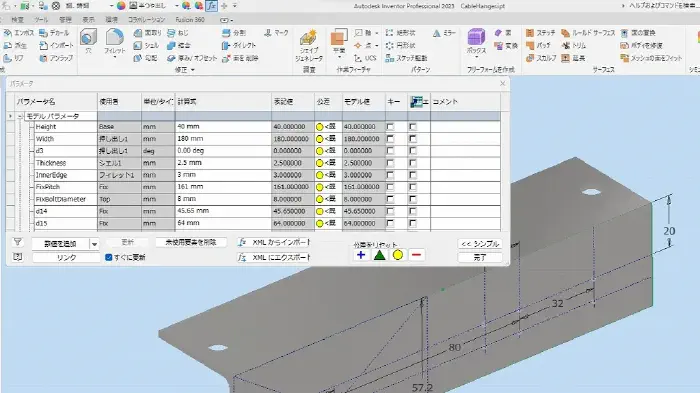Select the UCS work feature
This screenshot has height=393, width=700.
(365, 58)
